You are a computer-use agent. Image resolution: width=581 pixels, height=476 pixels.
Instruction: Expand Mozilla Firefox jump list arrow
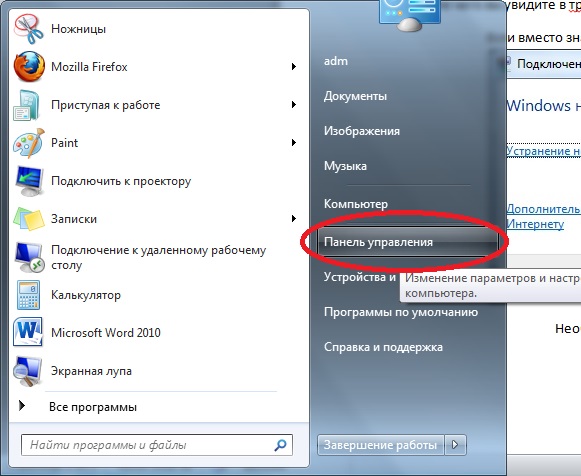point(294,67)
